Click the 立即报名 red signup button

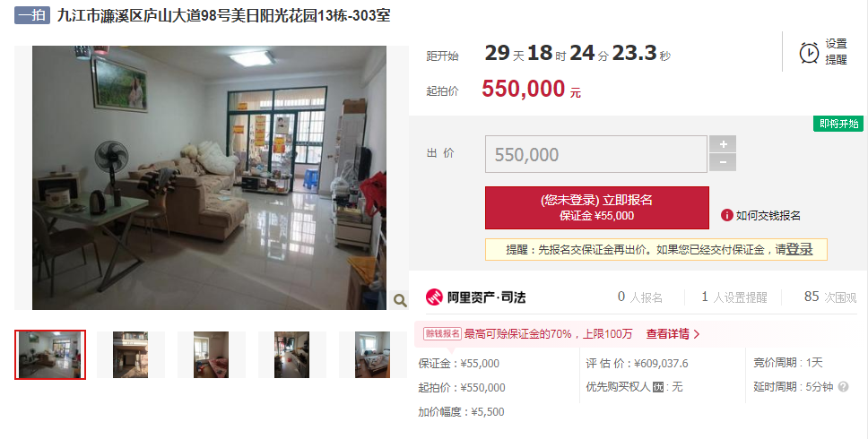(x=597, y=208)
